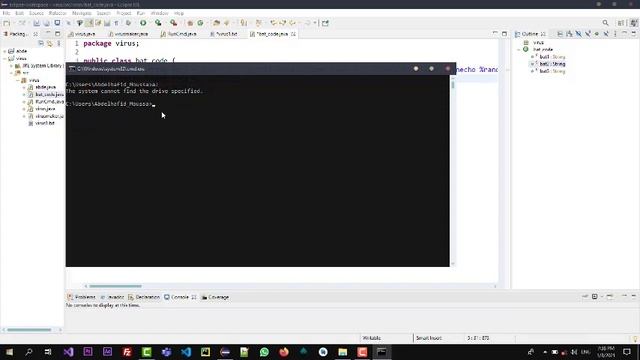Image resolution: width=640 pixels, height=360 pixels.
Task: Switch to virus.java editor tab
Action: click(82, 34)
